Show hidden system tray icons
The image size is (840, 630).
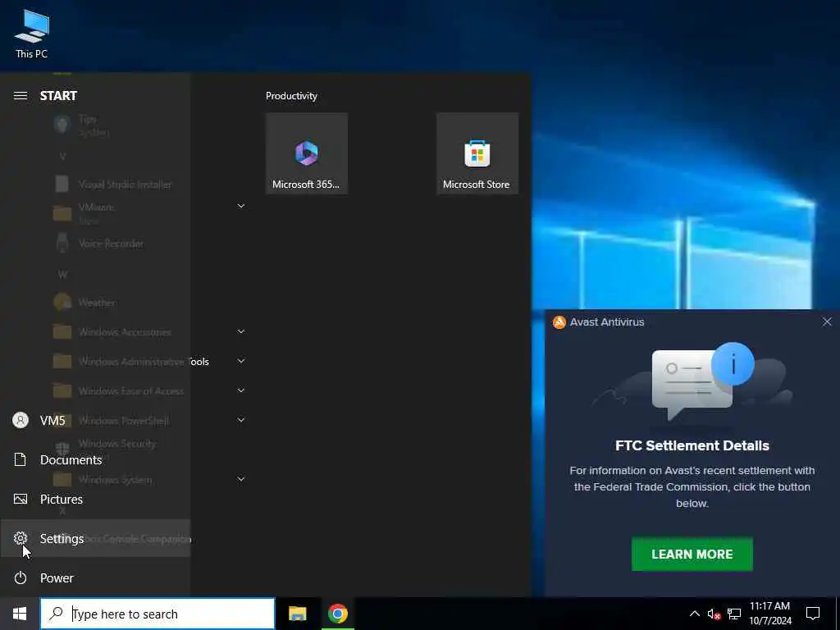point(694,614)
